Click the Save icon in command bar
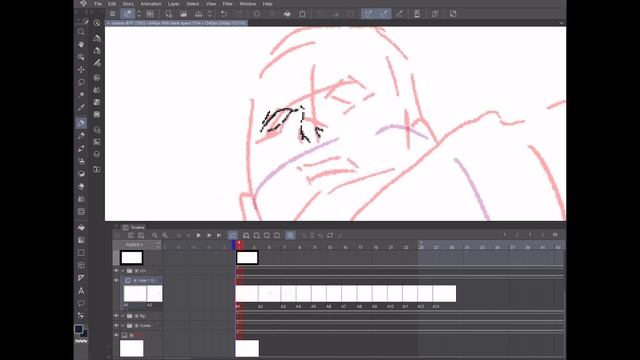The image size is (640, 360). click(x=198, y=14)
